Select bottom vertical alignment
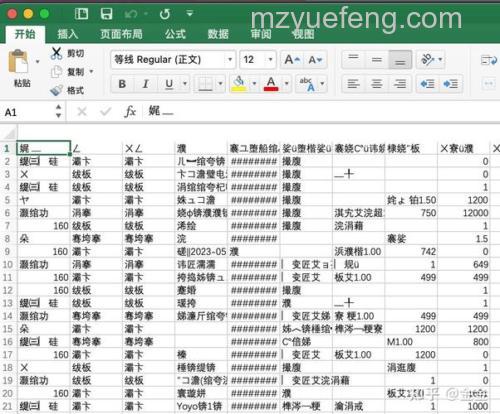The width and height of the screenshot is (500, 414). pos(400,60)
